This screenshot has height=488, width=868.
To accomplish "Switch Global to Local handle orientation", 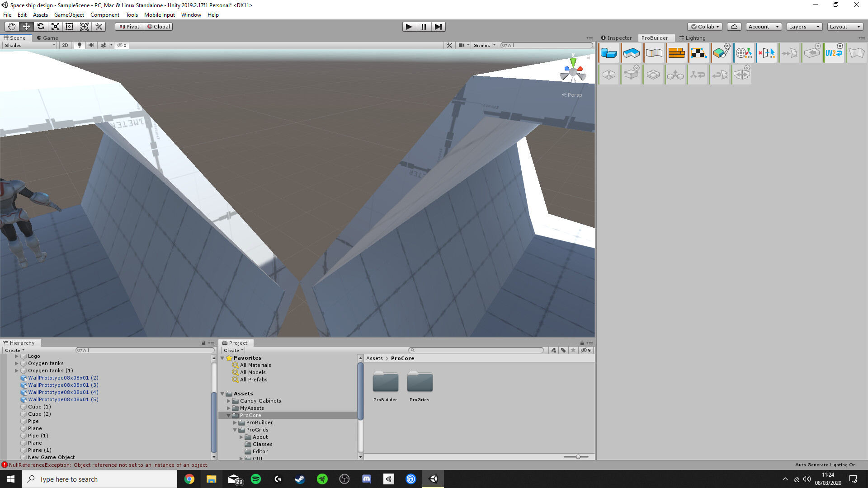I will (x=158, y=27).
